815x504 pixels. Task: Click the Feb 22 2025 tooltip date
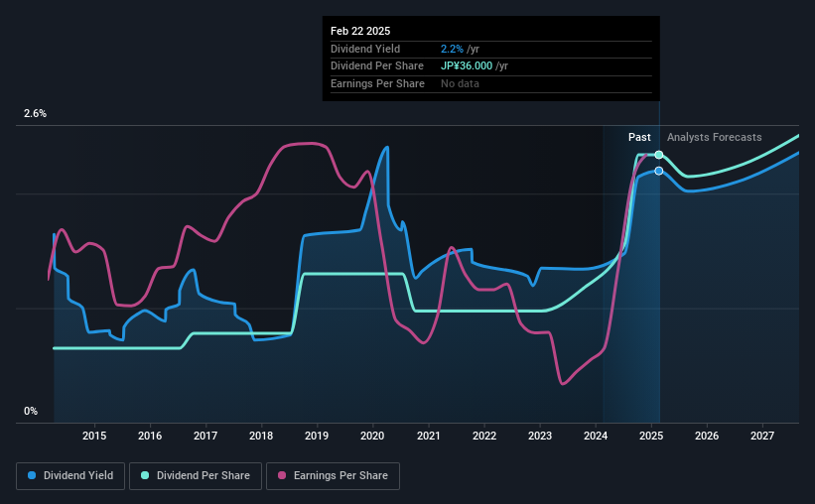(360, 31)
